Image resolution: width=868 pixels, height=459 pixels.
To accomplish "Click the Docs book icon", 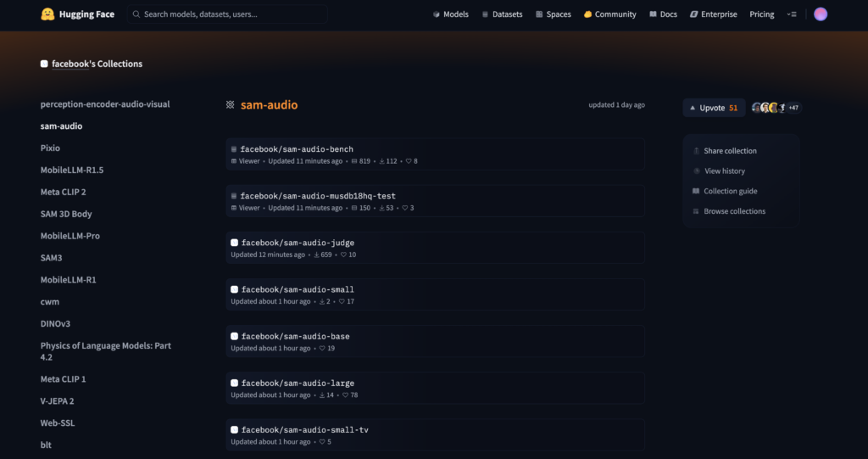I will 653,14.
